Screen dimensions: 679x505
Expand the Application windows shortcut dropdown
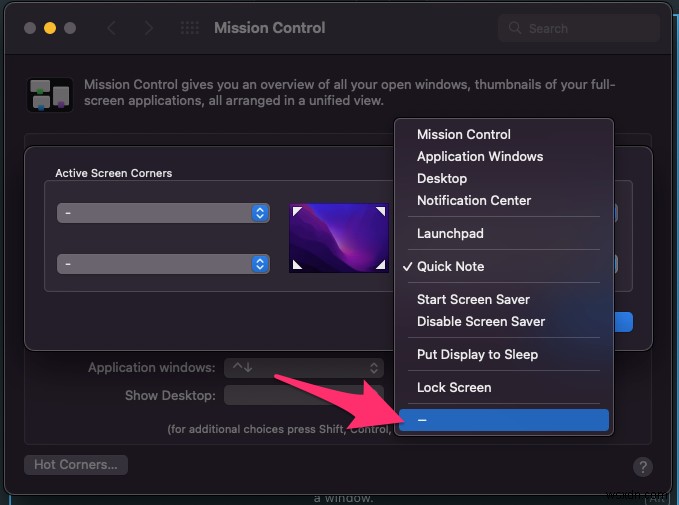(x=304, y=368)
